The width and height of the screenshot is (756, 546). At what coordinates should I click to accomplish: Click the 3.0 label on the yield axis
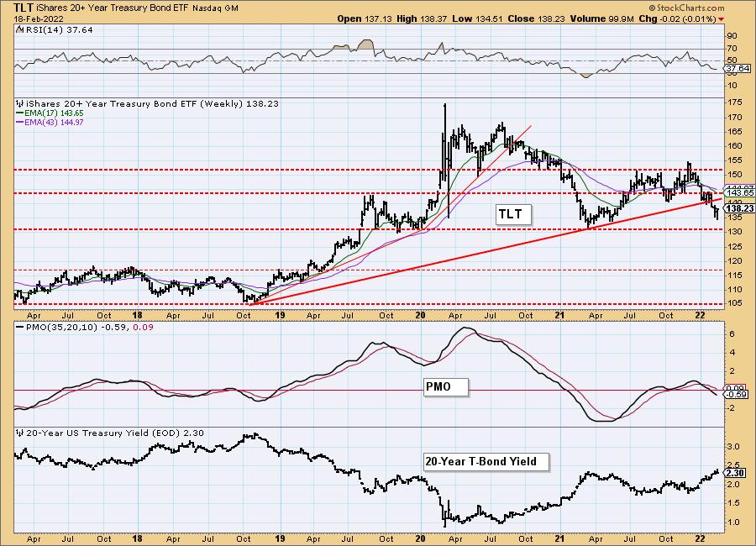(x=734, y=447)
